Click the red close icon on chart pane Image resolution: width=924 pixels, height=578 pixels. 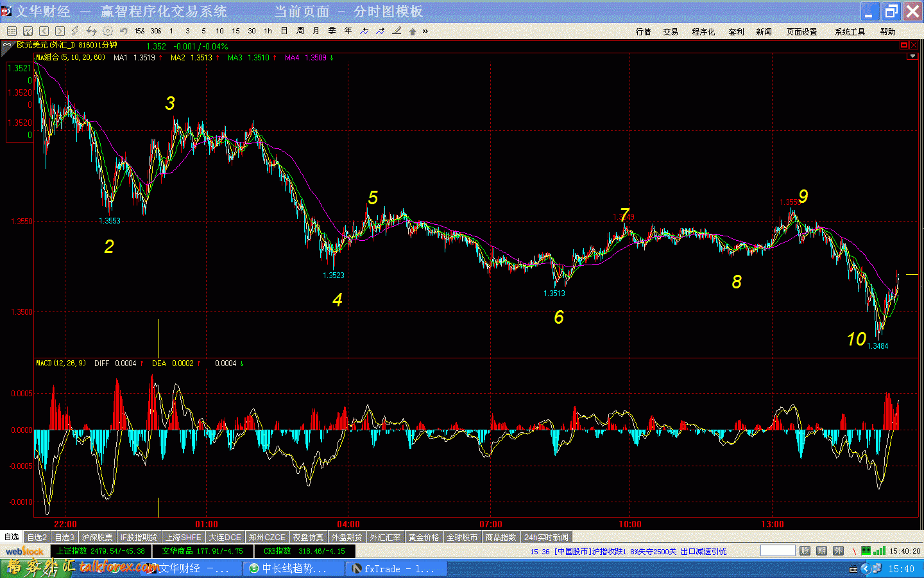(914, 45)
